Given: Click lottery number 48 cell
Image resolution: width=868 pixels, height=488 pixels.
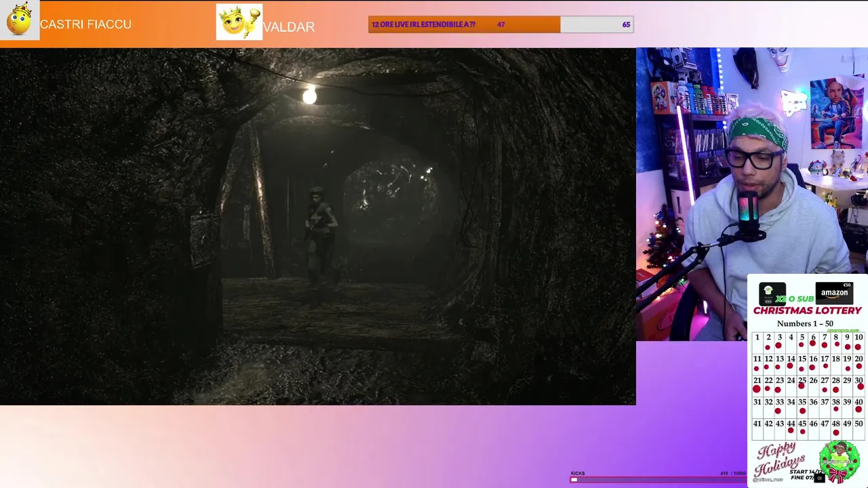Looking at the screenshot, I should coord(836,429).
